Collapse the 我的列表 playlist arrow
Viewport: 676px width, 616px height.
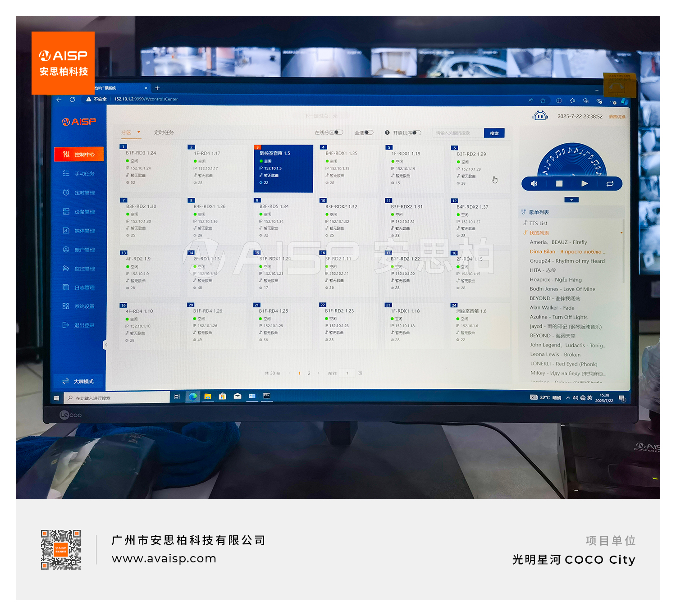click(x=621, y=233)
